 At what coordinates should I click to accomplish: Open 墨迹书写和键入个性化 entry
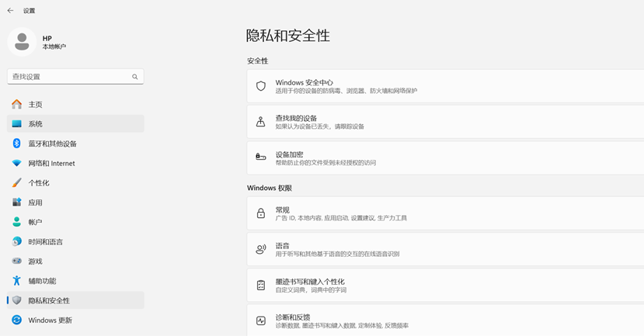(445, 285)
